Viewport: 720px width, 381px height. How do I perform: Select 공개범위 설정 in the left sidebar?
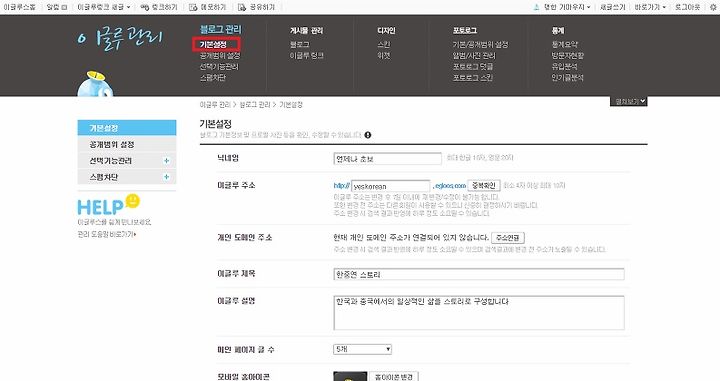(x=127, y=144)
